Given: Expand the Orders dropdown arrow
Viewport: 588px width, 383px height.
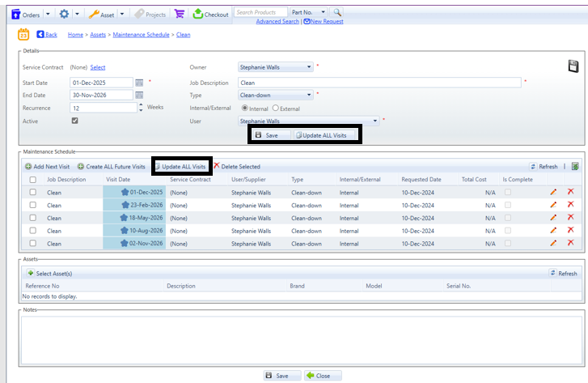Looking at the screenshot, I should [48, 15].
